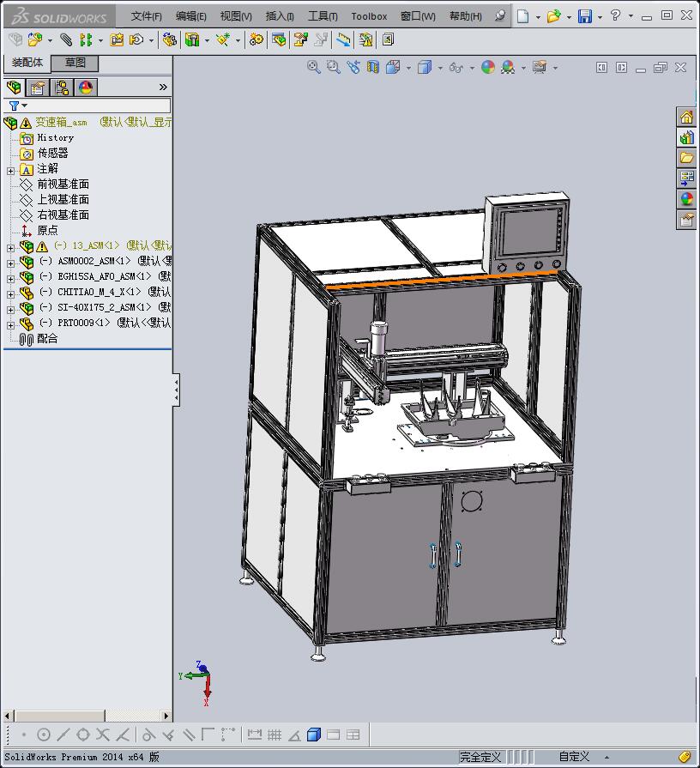
Task: Toggle the Quadrant snap
Action: [83, 735]
